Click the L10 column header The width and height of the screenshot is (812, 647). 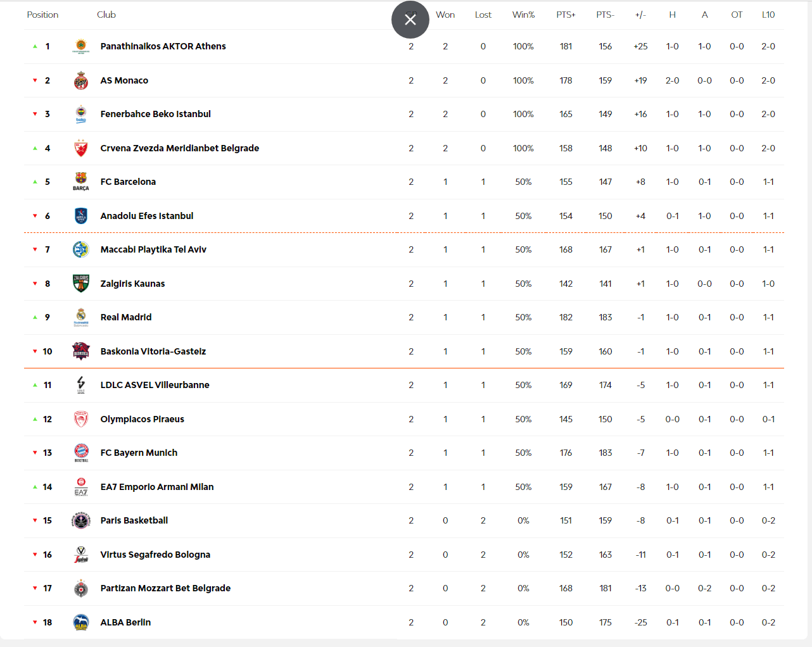click(768, 15)
